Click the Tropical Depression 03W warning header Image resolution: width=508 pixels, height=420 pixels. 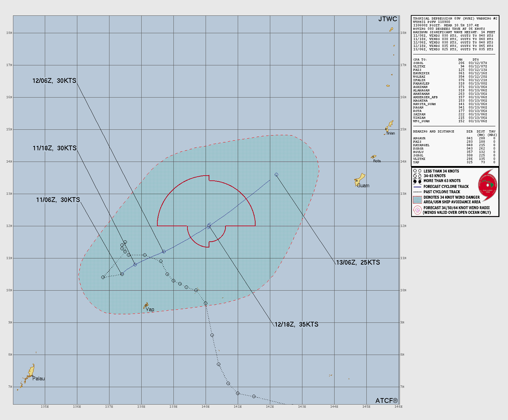tap(455, 18)
